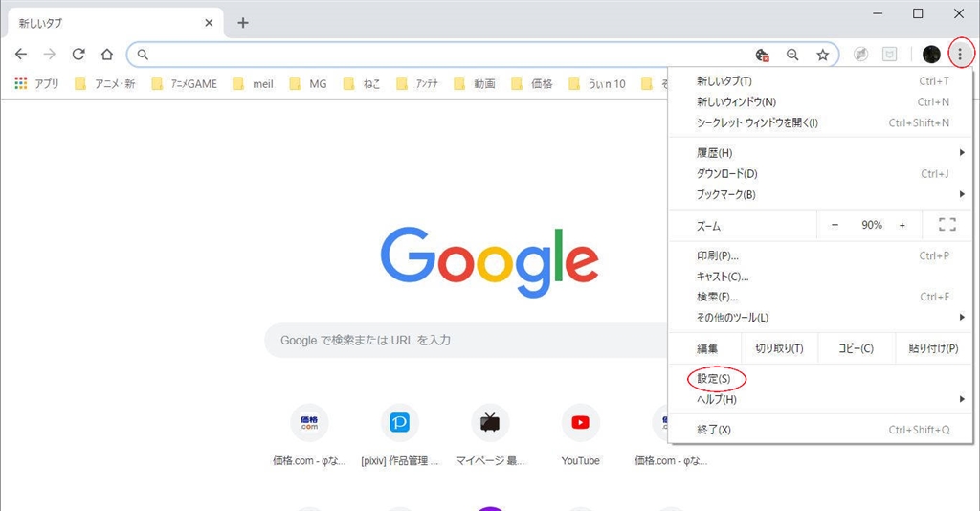Viewport: 980px width, 511px height.
Task: Click the cookies blocked icon in address bar
Action: [x=762, y=55]
